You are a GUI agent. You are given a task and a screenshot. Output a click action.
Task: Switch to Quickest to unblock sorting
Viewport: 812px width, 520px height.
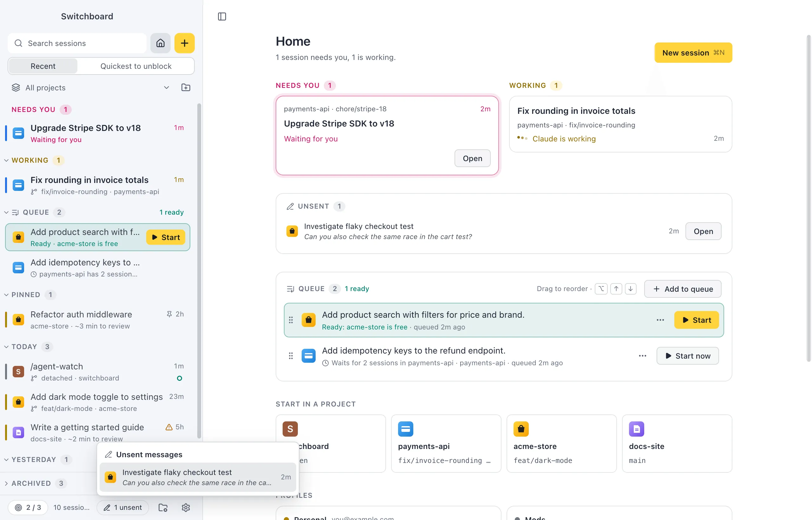[x=136, y=66]
